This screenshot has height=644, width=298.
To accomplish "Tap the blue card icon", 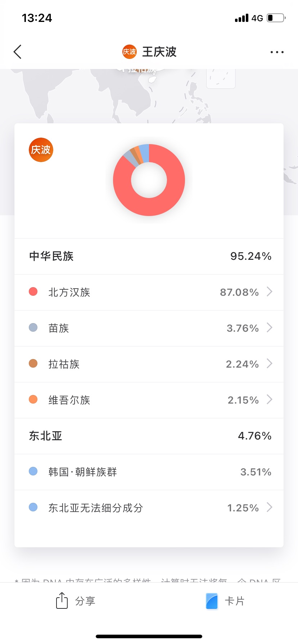I will click(212, 601).
